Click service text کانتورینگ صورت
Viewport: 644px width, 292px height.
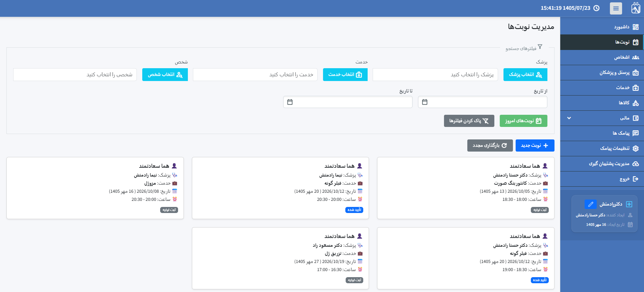510,183
